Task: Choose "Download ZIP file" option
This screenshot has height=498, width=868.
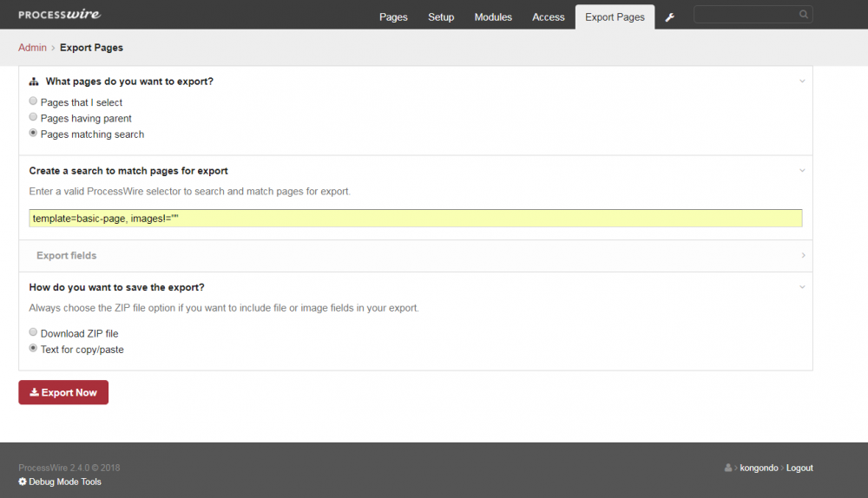Action: tap(33, 332)
